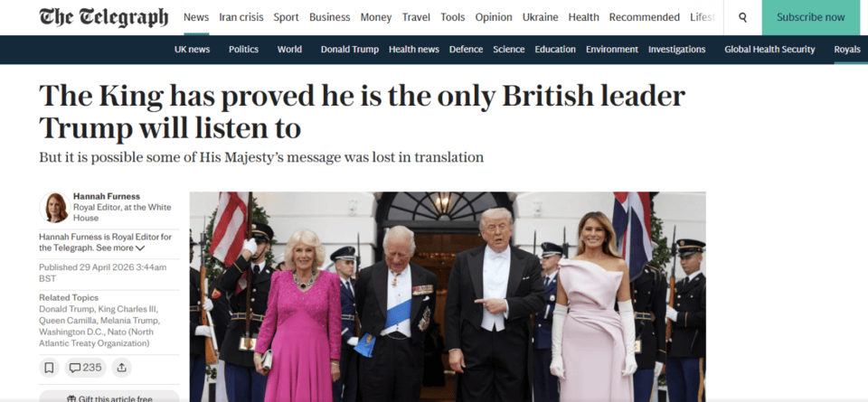Open the Royals section tab
The image size is (868, 402).
pyautogui.click(x=847, y=49)
